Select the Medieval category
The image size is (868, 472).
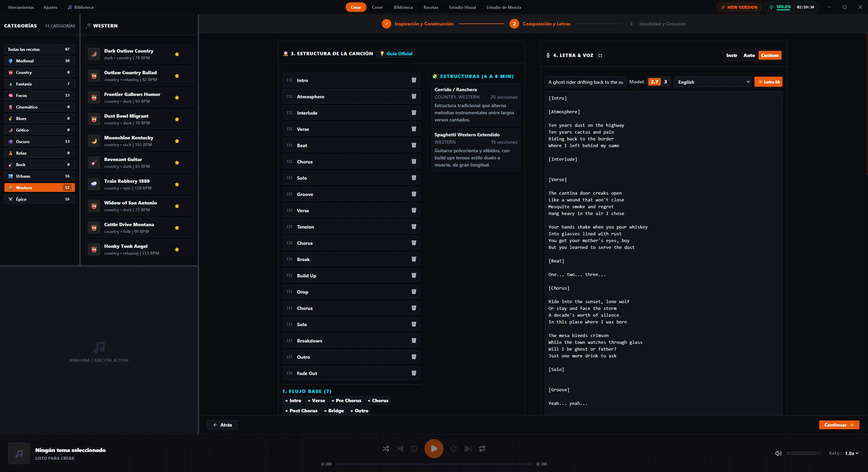[39, 61]
